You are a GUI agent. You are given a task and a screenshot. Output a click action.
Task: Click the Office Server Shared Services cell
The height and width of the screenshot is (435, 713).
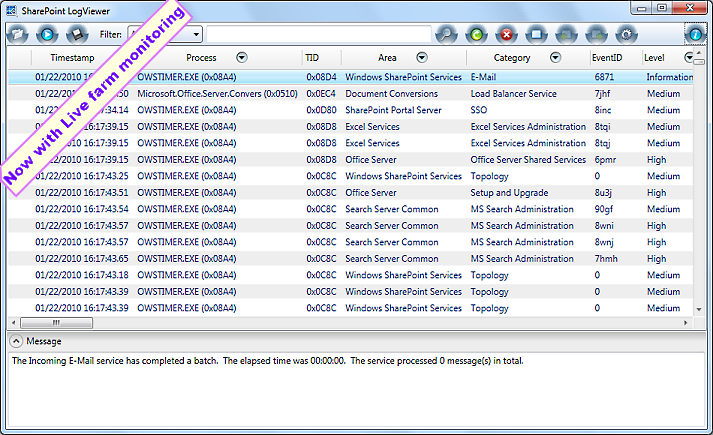click(x=528, y=160)
